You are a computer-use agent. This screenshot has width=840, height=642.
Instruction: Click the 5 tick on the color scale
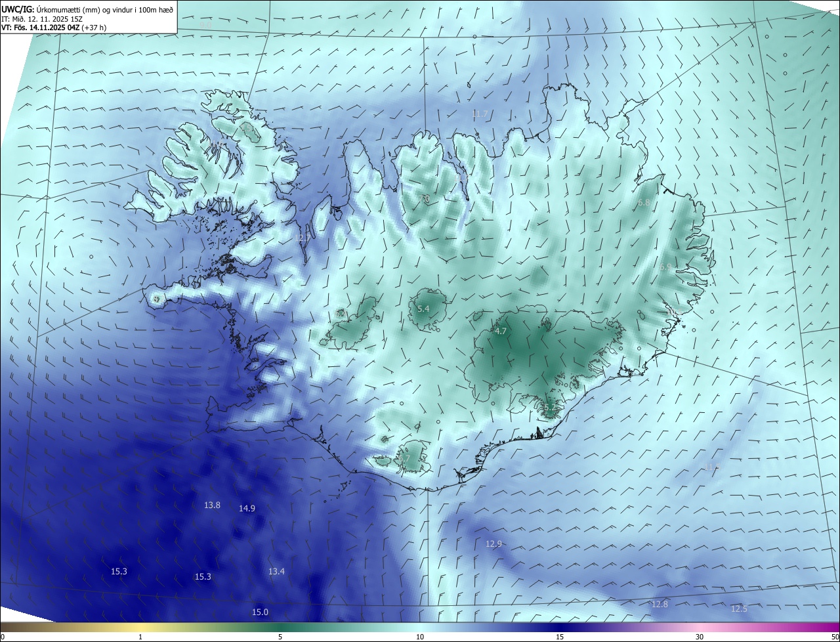280,637
